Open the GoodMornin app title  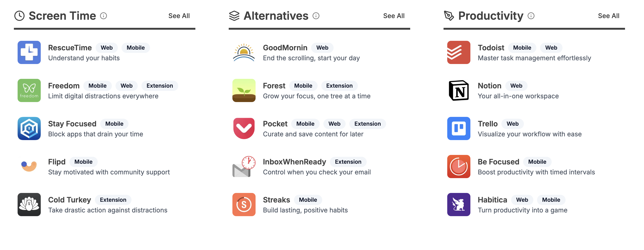[x=285, y=48]
